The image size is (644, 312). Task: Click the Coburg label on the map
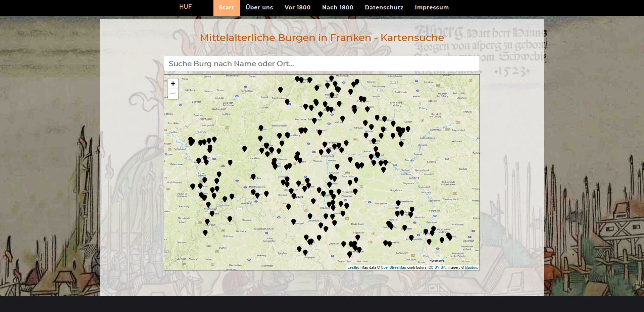click(x=423, y=108)
